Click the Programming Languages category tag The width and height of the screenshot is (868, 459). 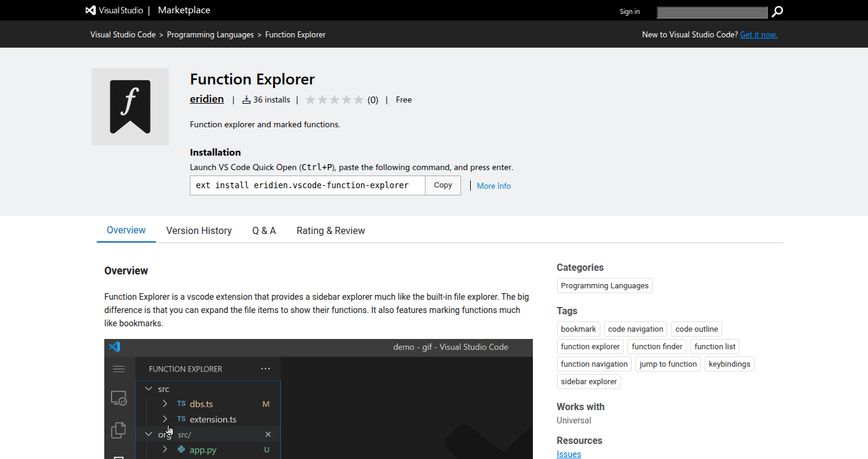[605, 285]
